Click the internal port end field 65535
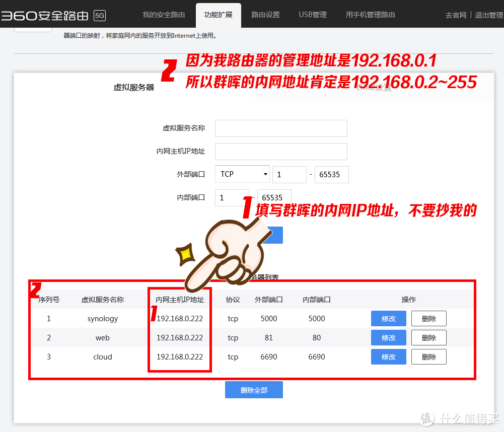 click(x=274, y=198)
